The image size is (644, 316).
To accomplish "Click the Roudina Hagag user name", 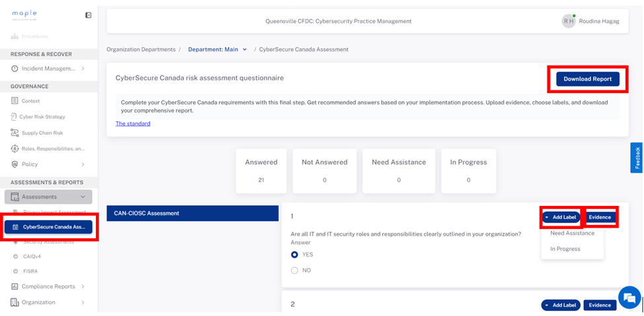I will (x=599, y=21).
